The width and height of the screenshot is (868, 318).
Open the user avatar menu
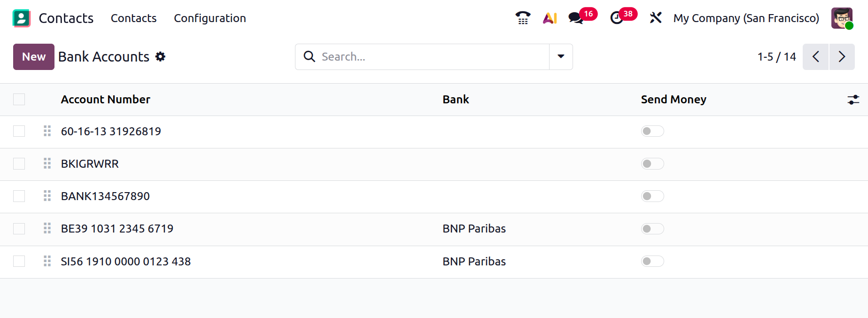842,18
